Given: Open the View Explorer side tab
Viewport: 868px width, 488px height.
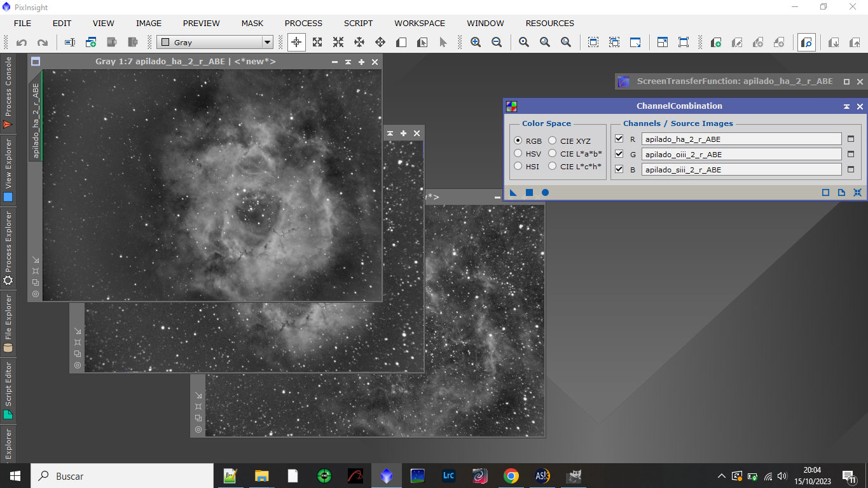Looking at the screenshot, I should point(8,170).
